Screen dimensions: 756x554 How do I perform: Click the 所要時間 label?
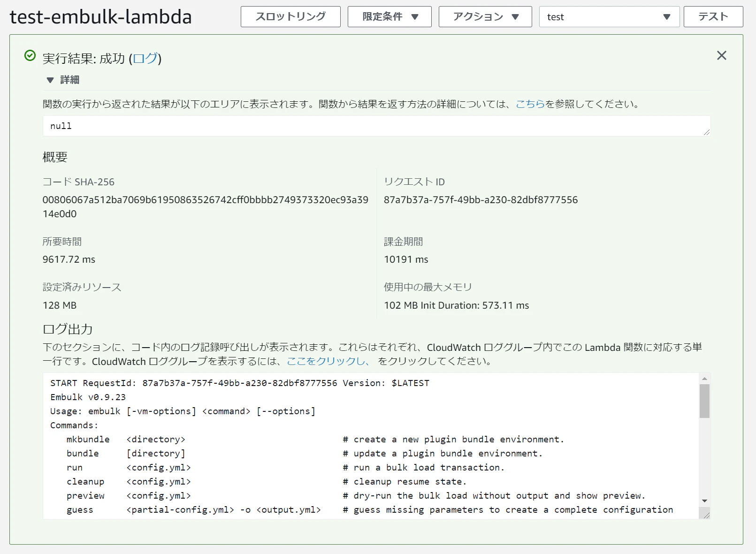[x=62, y=242]
